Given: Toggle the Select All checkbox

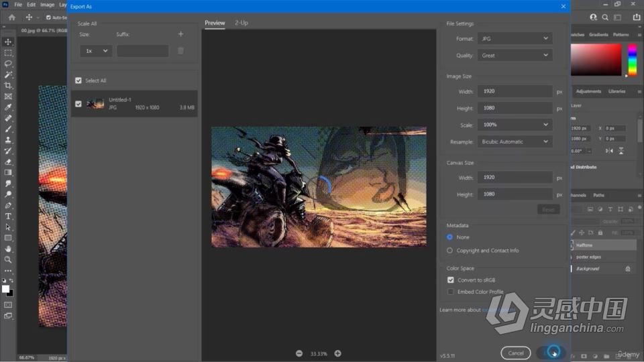Looking at the screenshot, I should [x=78, y=80].
